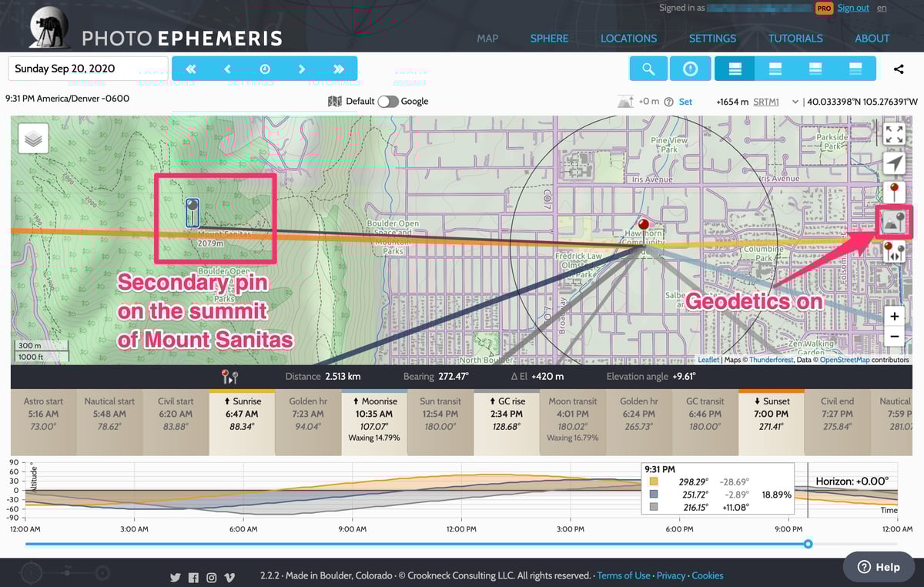Go to next day with right chevron

(x=302, y=69)
